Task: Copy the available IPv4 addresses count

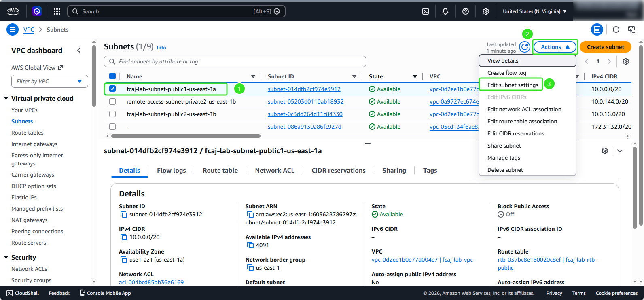Action: click(x=250, y=245)
